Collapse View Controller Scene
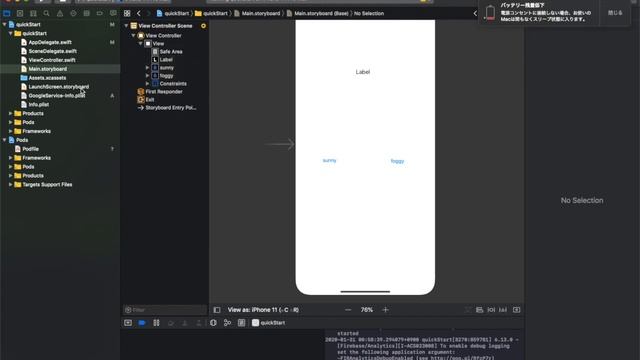This screenshot has height=360, width=640. coord(127,26)
